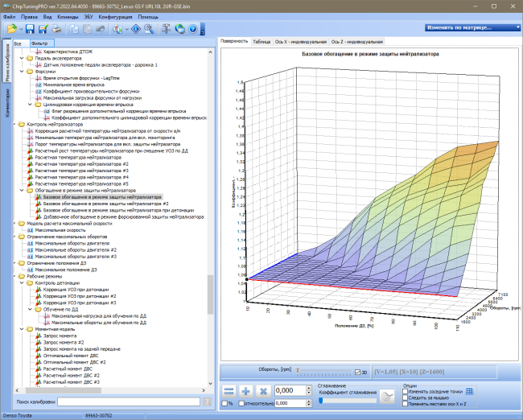Image resolution: width=523 pixels, height=420 pixels.
Task: Open the 'Конфигурация' menu
Action: click(x=115, y=17)
